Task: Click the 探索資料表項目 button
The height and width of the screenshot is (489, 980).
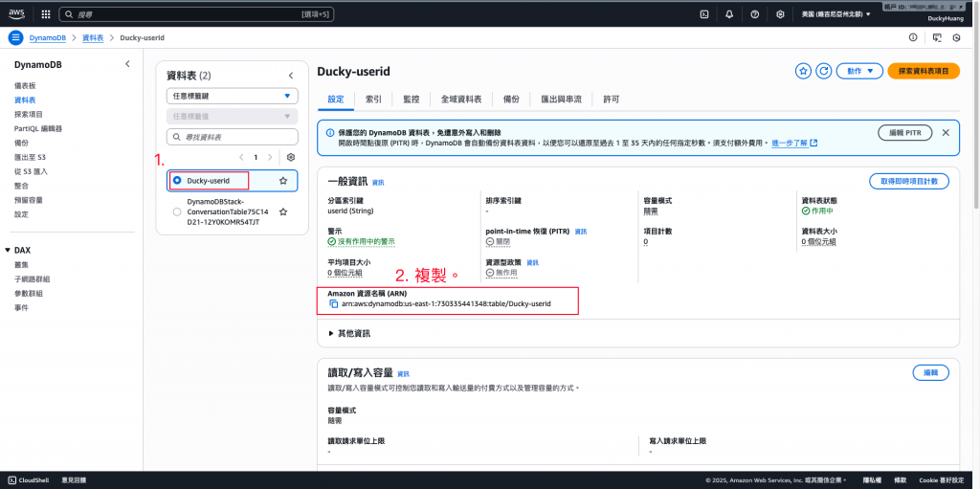Action: 924,71
